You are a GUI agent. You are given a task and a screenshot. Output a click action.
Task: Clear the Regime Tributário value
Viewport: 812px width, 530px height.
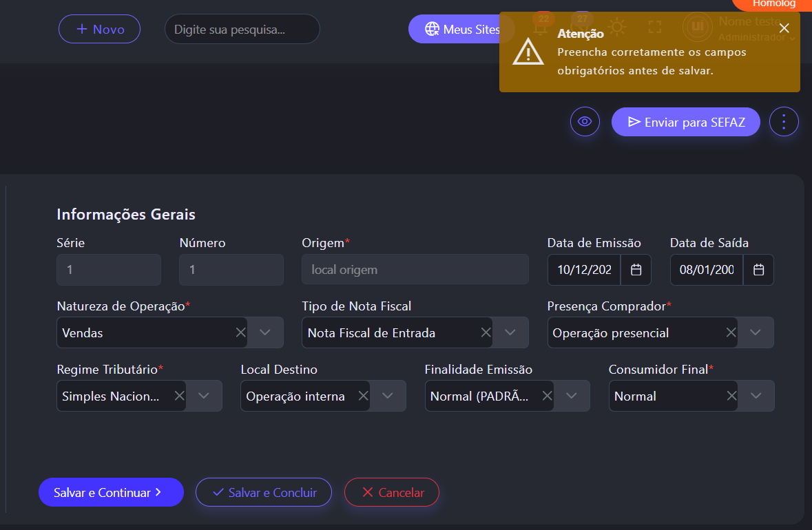point(179,396)
